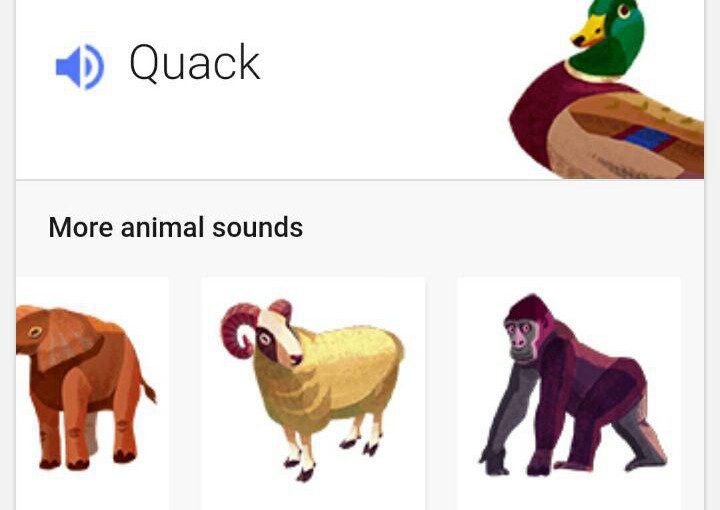Click the More animal sounds heading

point(175,227)
